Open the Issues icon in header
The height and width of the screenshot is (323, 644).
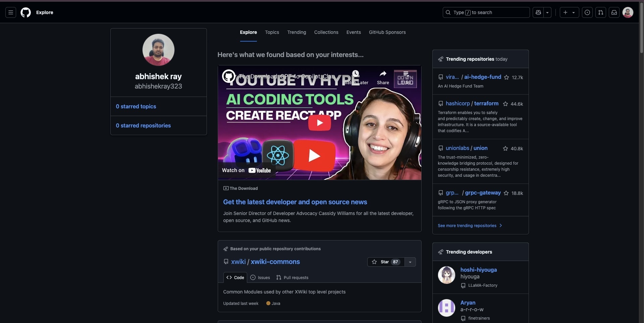tap(587, 12)
